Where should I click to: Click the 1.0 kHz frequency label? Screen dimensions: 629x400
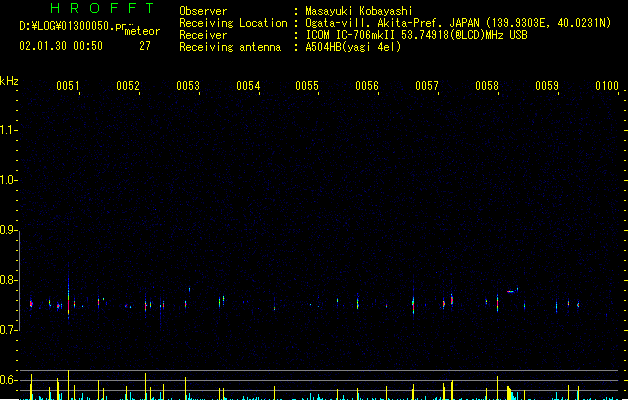tap(8, 180)
